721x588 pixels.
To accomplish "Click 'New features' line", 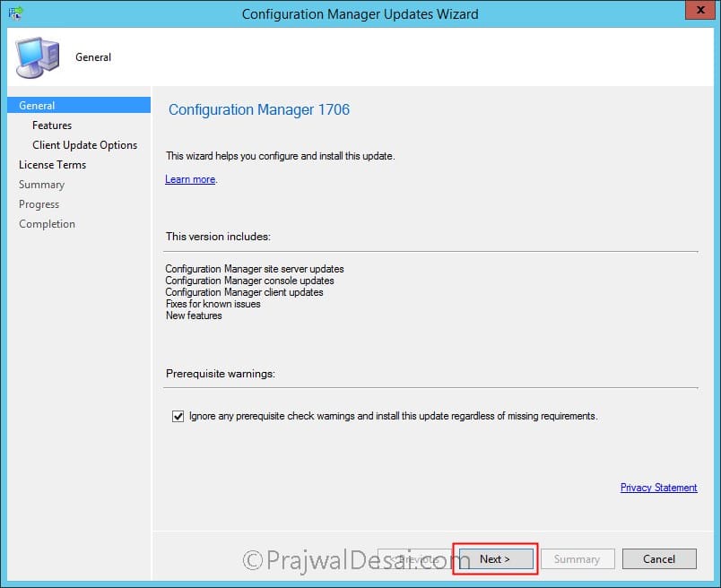I will click(x=194, y=316).
